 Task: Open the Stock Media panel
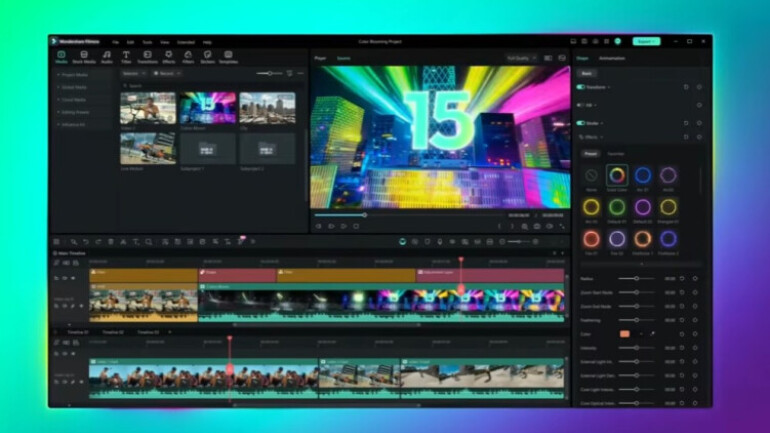coord(83,56)
